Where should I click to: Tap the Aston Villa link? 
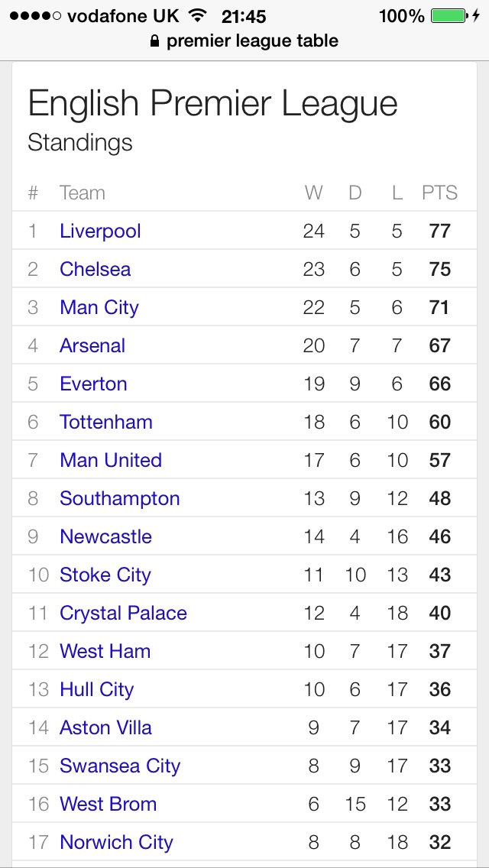105,727
